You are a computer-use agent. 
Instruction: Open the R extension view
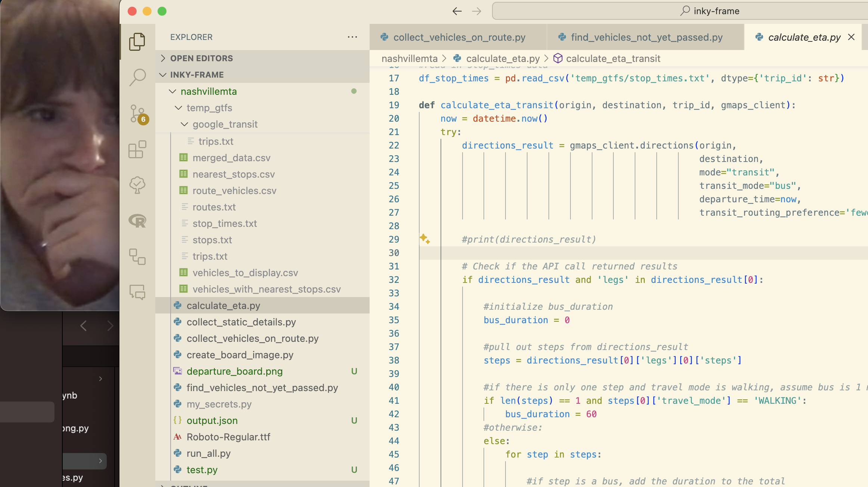pyautogui.click(x=137, y=221)
